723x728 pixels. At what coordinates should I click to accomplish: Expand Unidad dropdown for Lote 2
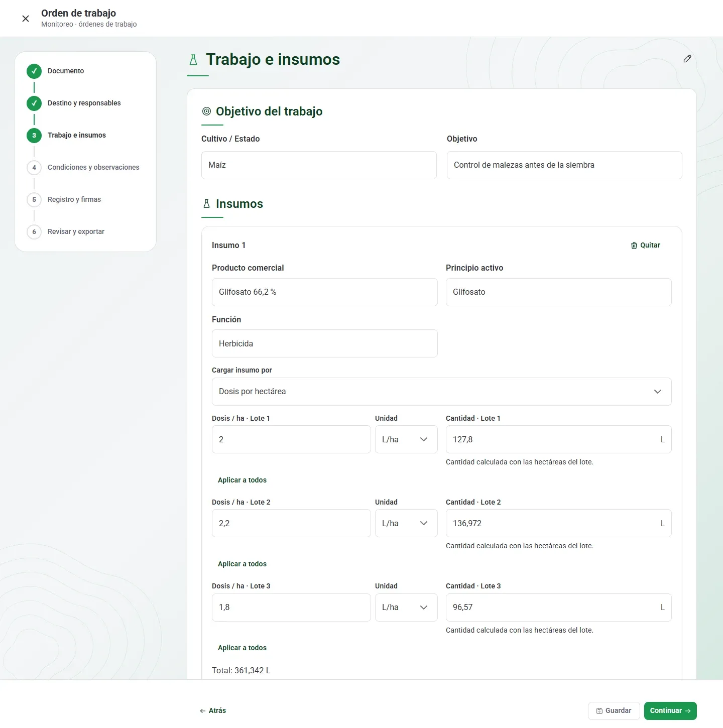[x=406, y=523]
